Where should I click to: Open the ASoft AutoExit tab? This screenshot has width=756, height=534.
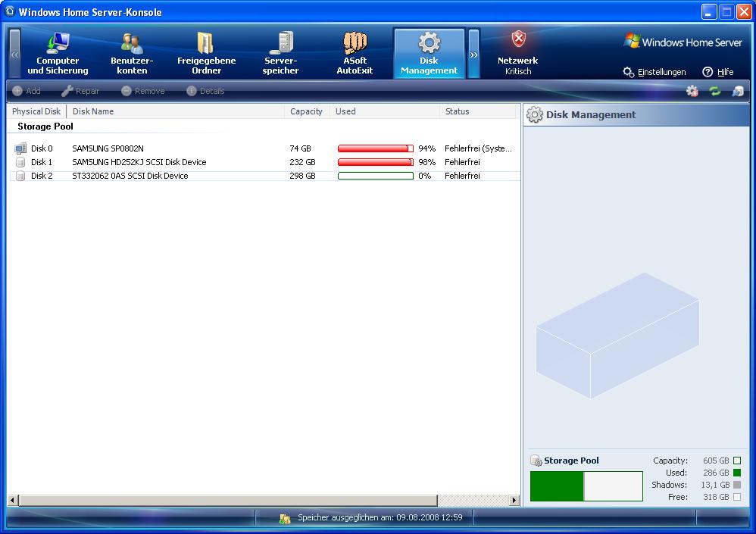[x=355, y=54]
